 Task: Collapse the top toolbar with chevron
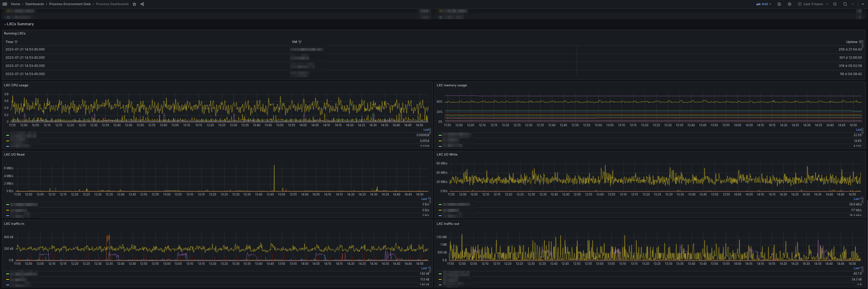pos(863,4)
